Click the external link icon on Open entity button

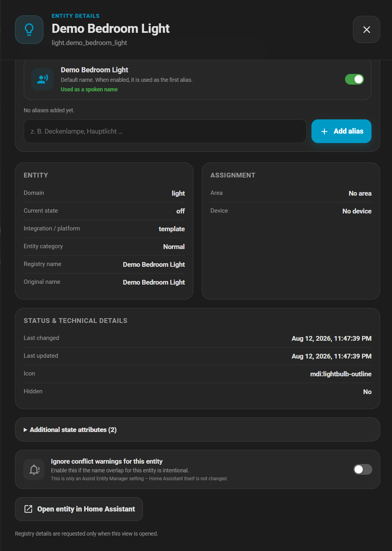(x=28, y=509)
